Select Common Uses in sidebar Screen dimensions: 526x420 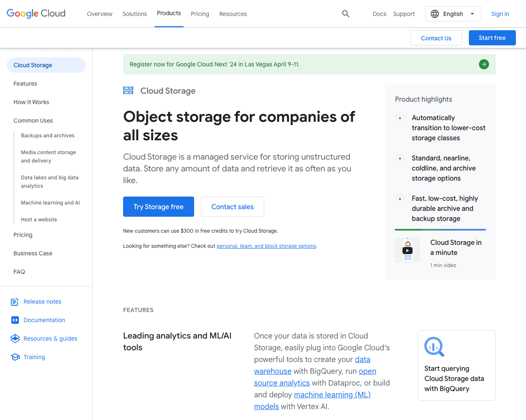(33, 121)
